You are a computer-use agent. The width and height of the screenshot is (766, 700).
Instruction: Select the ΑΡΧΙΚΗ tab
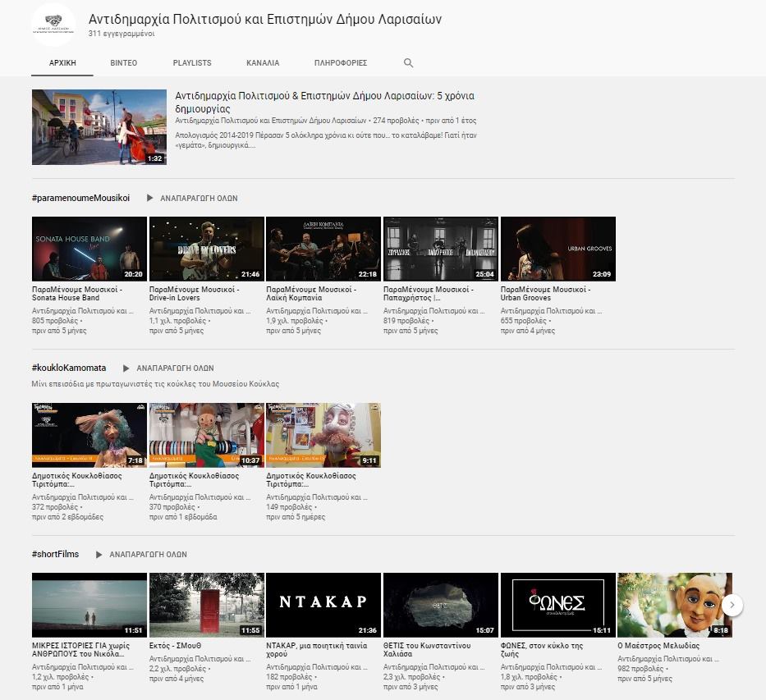[62, 63]
